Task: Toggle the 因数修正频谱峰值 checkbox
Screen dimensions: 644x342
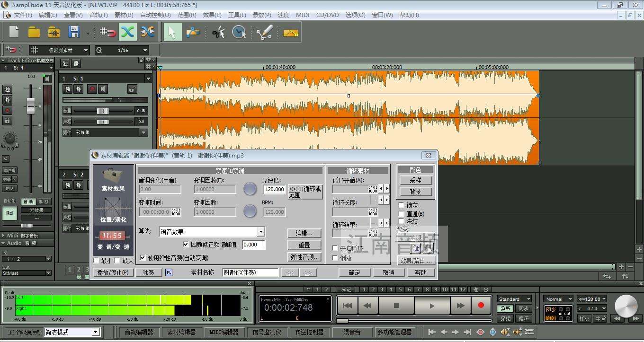Action: pos(186,245)
